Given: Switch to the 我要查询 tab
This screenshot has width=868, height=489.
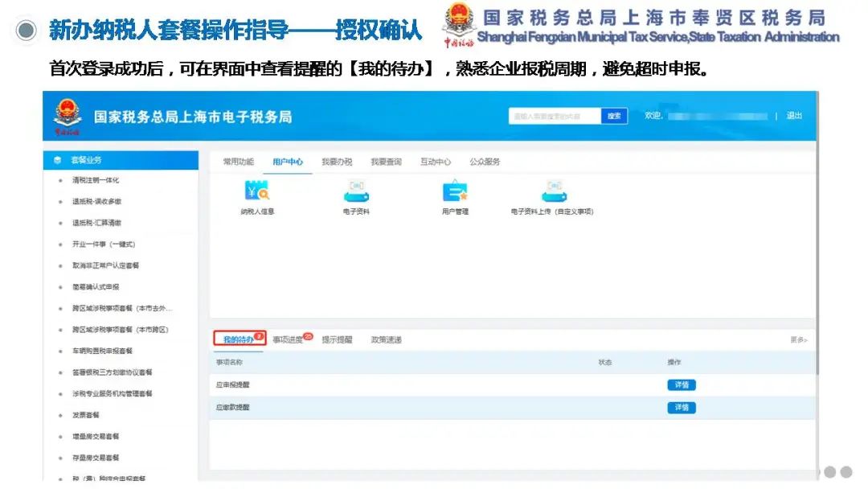Looking at the screenshot, I should click(x=386, y=162).
